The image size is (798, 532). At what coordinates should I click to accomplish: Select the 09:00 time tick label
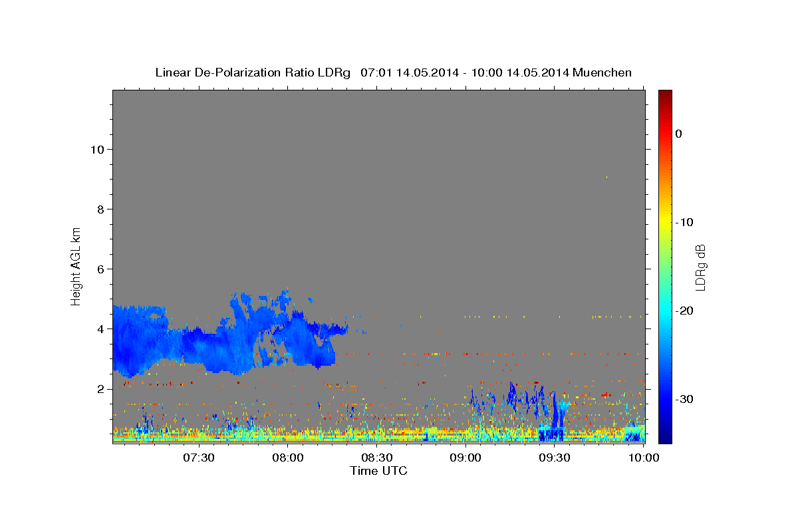465,458
